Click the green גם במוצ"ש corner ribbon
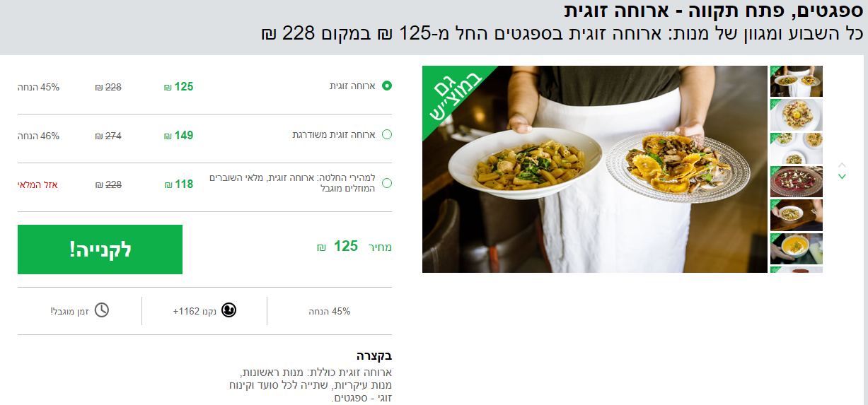 click(x=453, y=96)
